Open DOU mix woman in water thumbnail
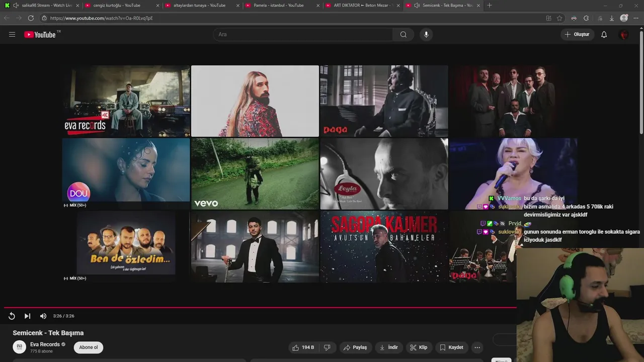 coord(126,173)
